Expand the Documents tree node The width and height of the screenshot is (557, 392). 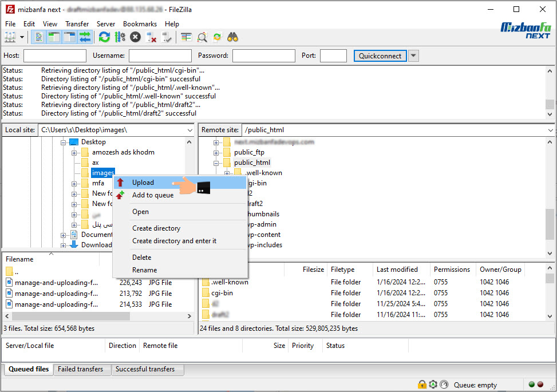pos(63,235)
